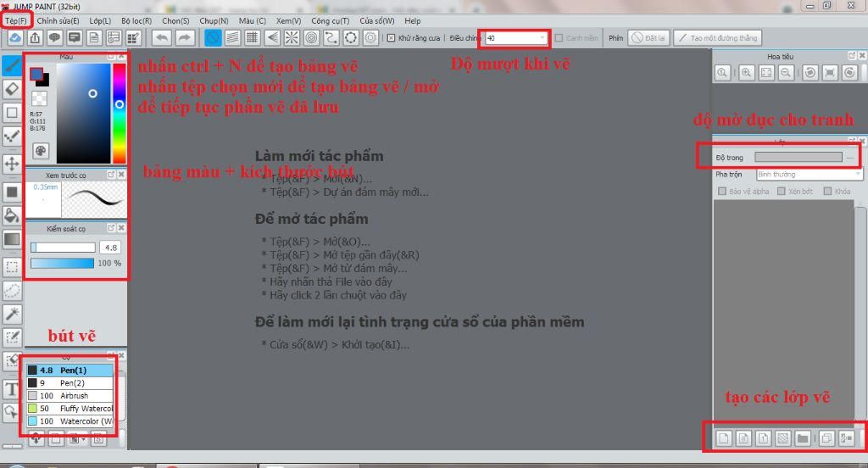Open the Điều chỉnh value dropdown
Screen dimensions: 868x468
pyautogui.click(x=542, y=37)
